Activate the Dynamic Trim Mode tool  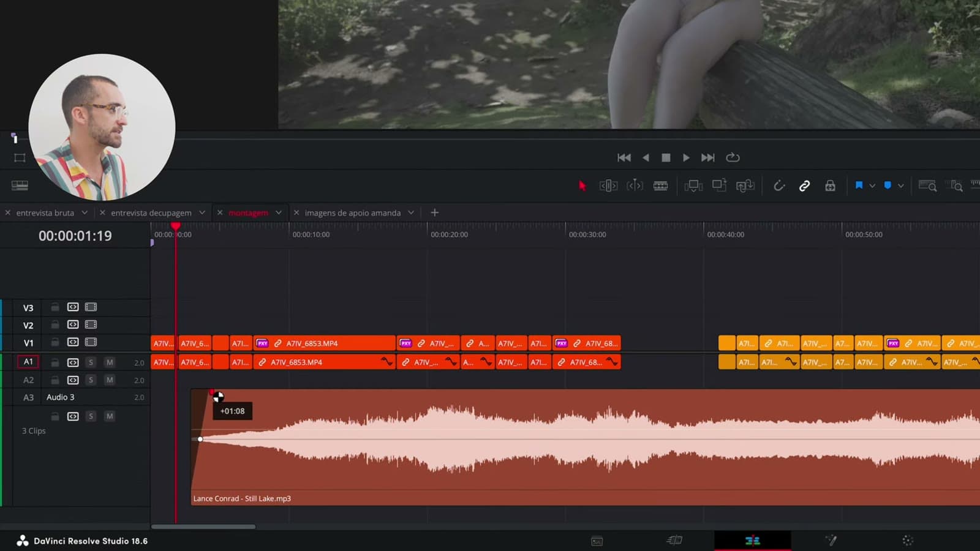pos(635,186)
